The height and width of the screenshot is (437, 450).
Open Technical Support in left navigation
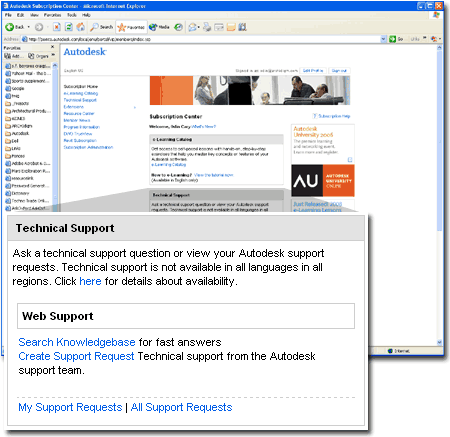(x=80, y=100)
